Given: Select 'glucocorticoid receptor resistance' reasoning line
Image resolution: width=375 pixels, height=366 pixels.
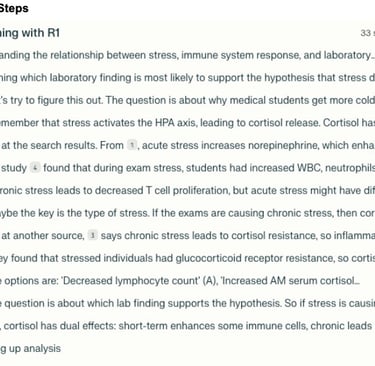Looking at the screenshot, I should (x=187, y=258).
